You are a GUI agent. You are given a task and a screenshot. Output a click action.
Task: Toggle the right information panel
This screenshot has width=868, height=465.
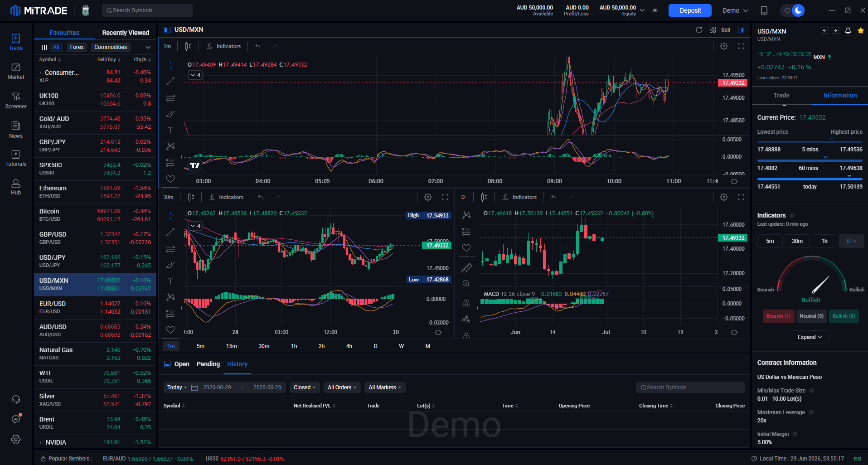pyautogui.click(x=741, y=30)
